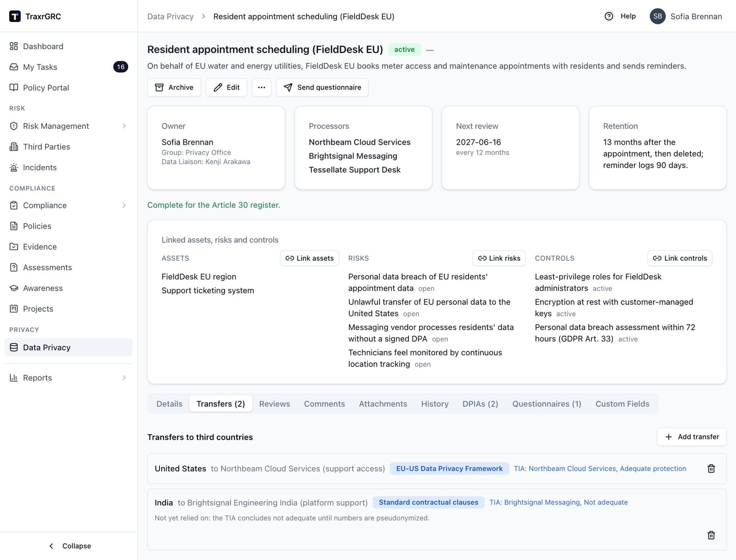Open Dashboard from the sidebar
Viewport: 736px width, 560px height.
pos(69,46)
